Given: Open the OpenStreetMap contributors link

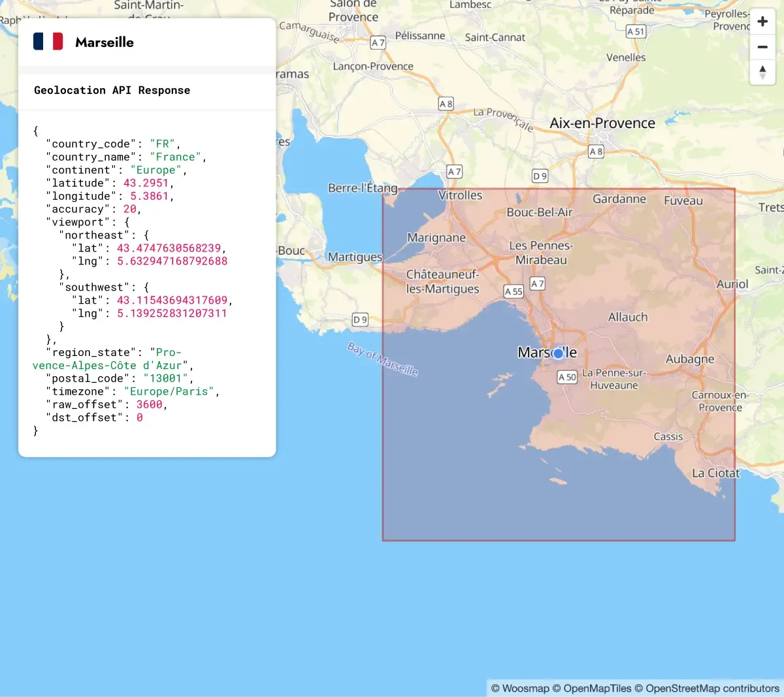Looking at the screenshot, I should [707, 689].
